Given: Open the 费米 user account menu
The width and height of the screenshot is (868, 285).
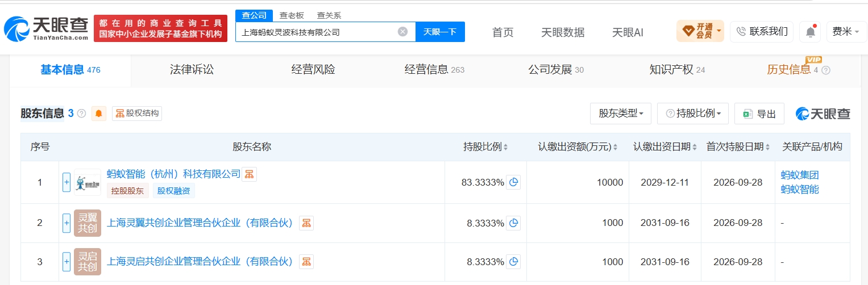Looking at the screenshot, I should (846, 32).
